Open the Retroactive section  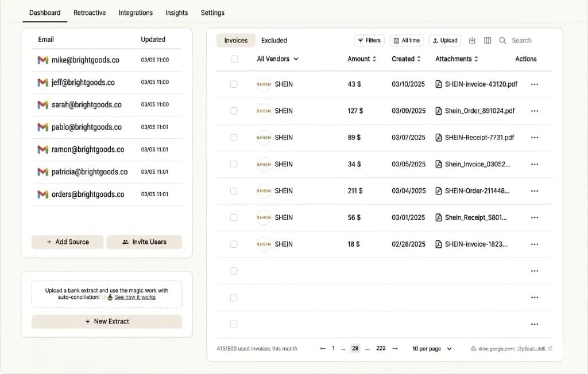(90, 12)
